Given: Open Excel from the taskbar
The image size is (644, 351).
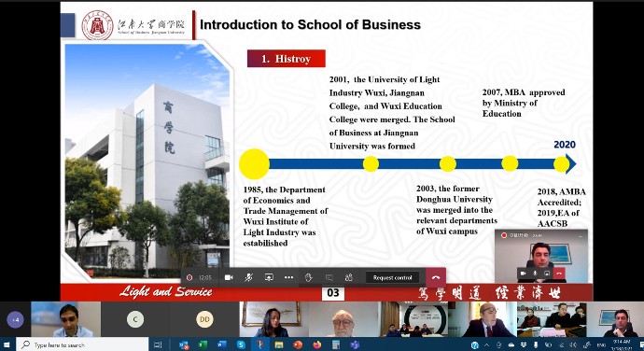Looking at the screenshot, I should point(203,344).
